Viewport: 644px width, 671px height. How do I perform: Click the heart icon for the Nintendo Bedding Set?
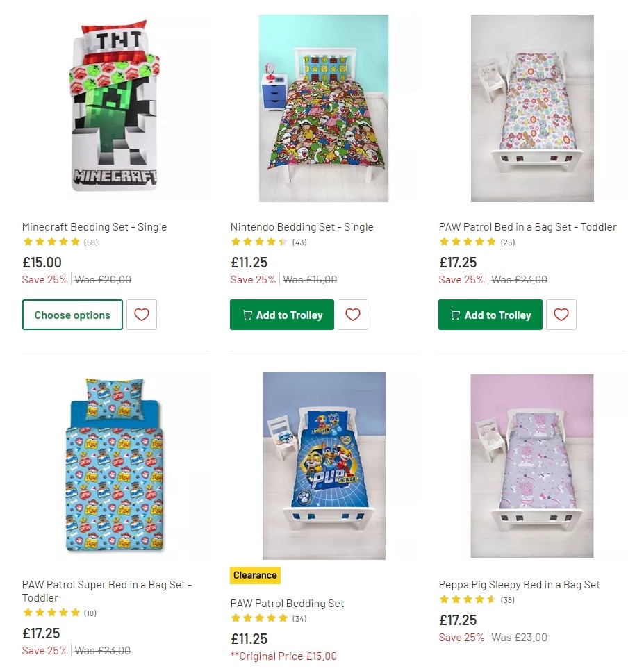pos(353,315)
